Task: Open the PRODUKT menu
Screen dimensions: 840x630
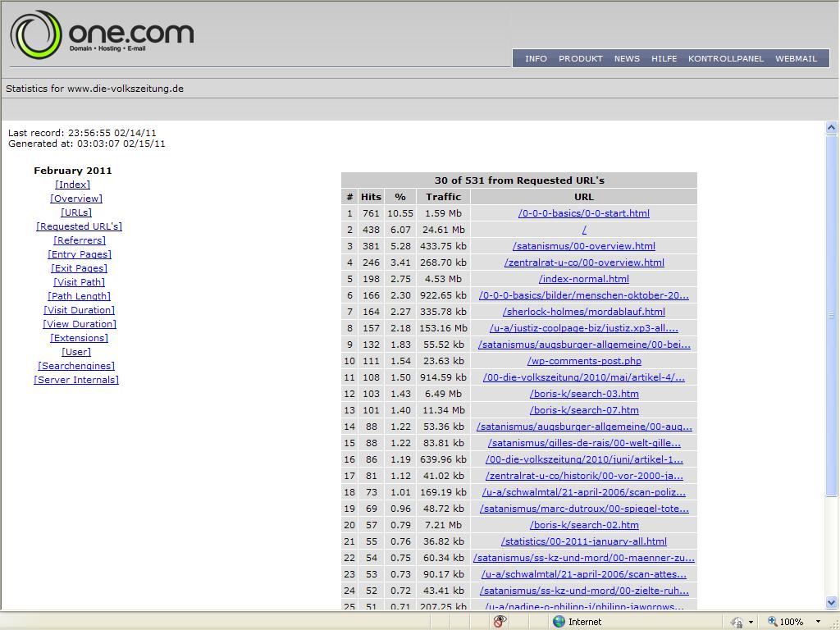Action: 581,58
